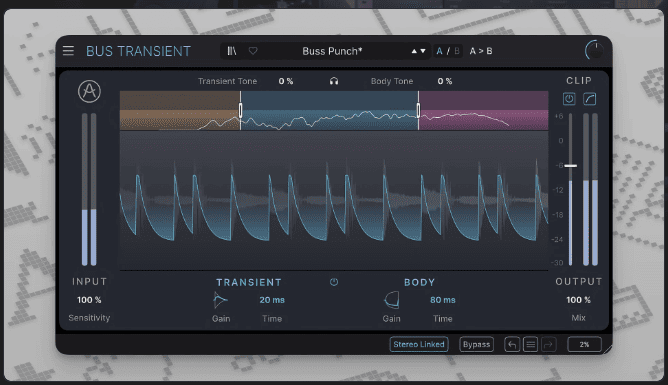
Task: Toggle the CLIP power button
Action: click(569, 99)
